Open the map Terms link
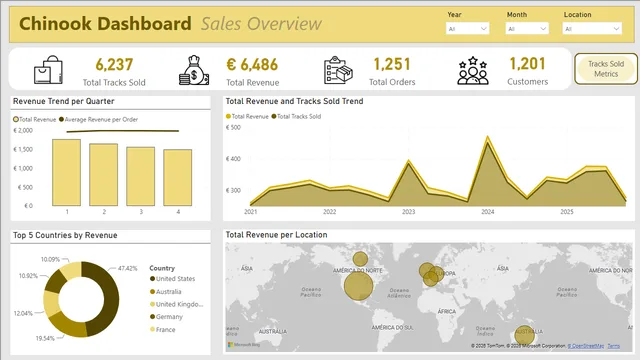Viewport: 640px width, 360px height. [613, 346]
